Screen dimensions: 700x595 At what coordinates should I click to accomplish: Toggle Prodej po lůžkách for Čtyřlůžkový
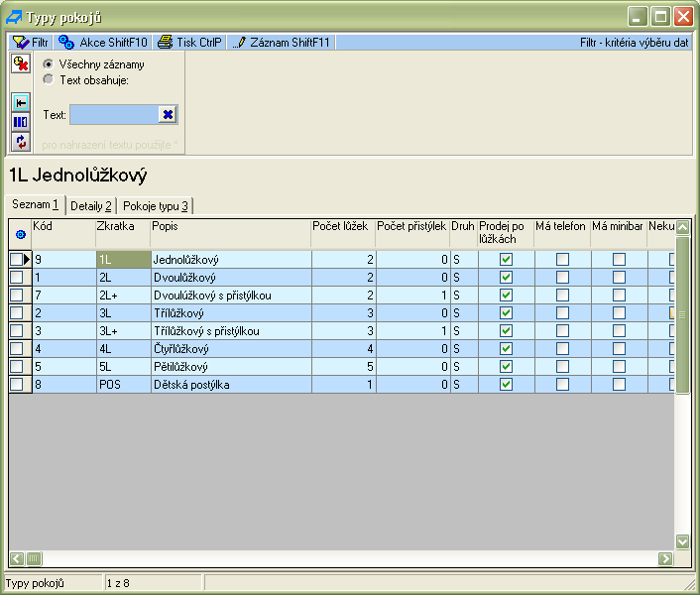coord(506,349)
